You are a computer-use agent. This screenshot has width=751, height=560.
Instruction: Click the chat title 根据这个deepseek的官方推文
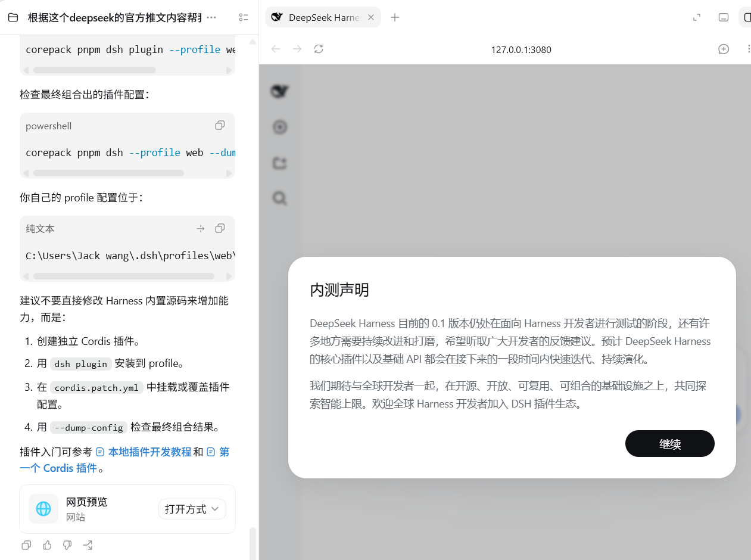(114, 18)
